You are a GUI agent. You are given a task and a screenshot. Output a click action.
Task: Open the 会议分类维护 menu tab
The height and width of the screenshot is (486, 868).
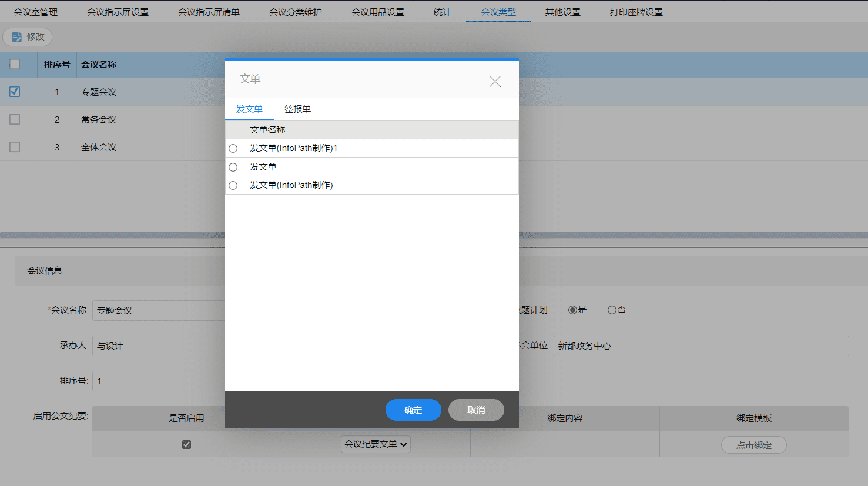click(296, 12)
